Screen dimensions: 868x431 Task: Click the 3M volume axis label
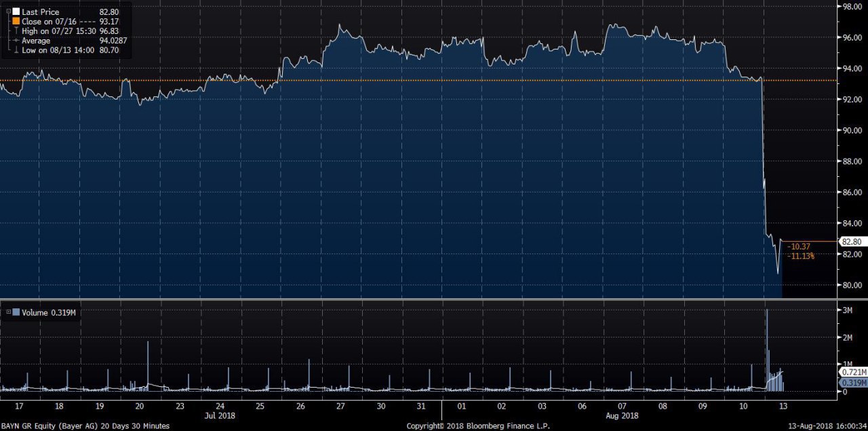(x=847, y=310)
